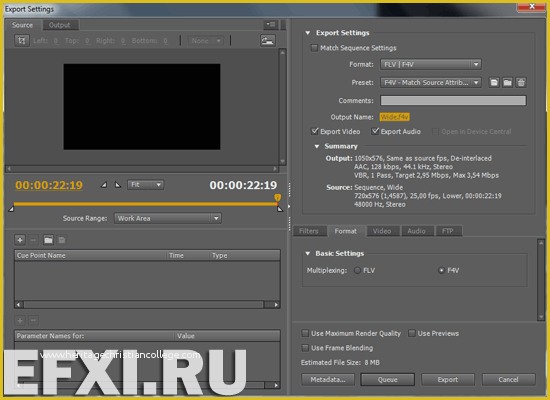
Task: Click the settings panel vertical scrollbar
Action: click(541, 279)
